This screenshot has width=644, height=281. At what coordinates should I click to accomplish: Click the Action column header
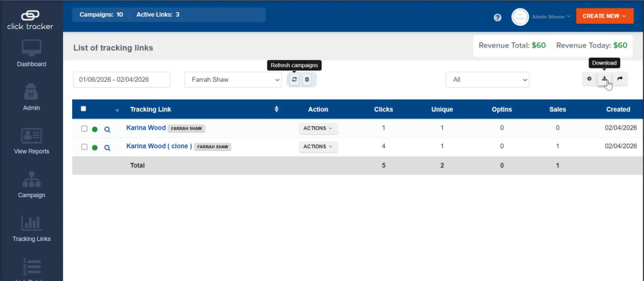pyautogui.click(x=318, y=110)
